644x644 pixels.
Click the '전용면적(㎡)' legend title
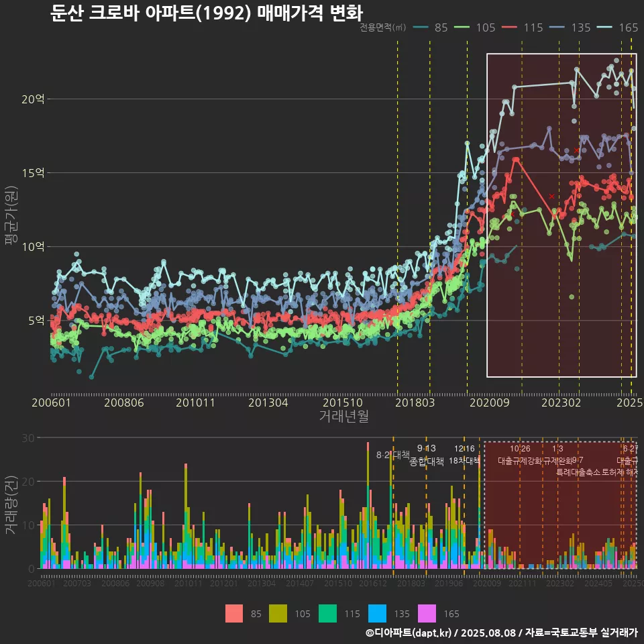[383, 28]
